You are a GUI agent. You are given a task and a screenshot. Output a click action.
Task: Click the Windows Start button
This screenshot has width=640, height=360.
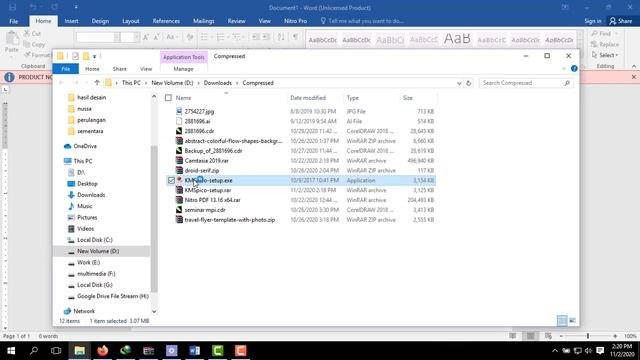coord(11,351)
